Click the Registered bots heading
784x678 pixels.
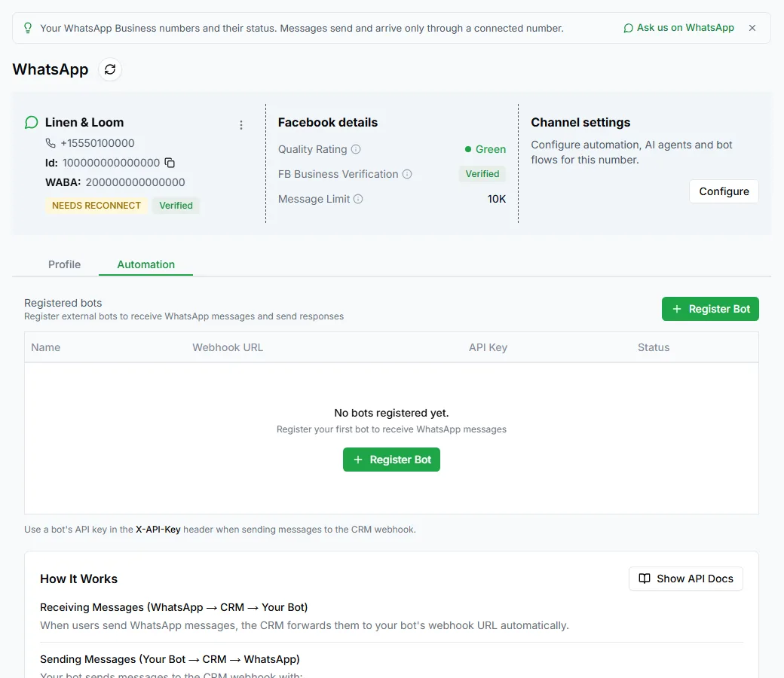coord(63,303)
